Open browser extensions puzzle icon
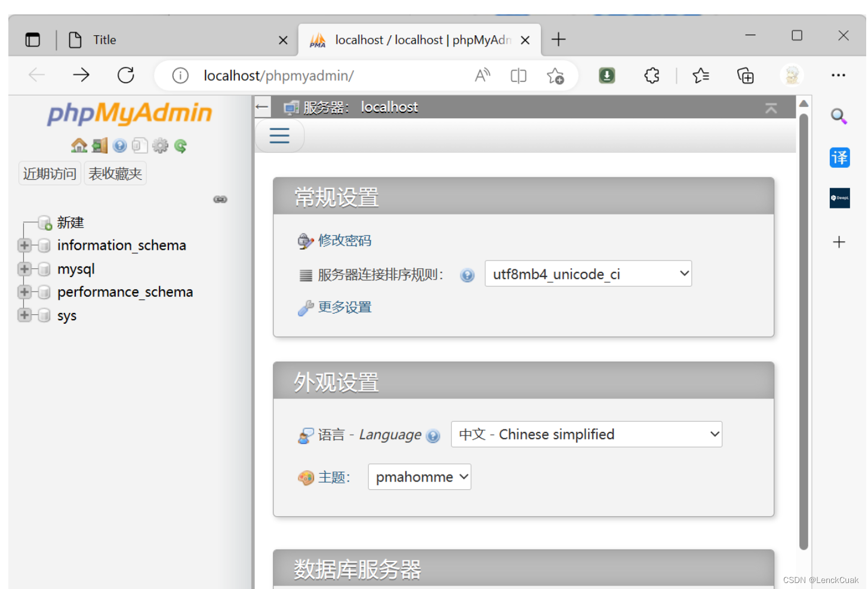The height and width of the screenshot is (589, 868). pyautogui.click(x=652, y=75)
